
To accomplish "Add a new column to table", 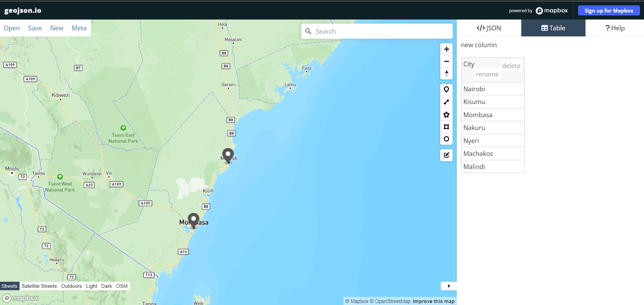I will point(479,45).
